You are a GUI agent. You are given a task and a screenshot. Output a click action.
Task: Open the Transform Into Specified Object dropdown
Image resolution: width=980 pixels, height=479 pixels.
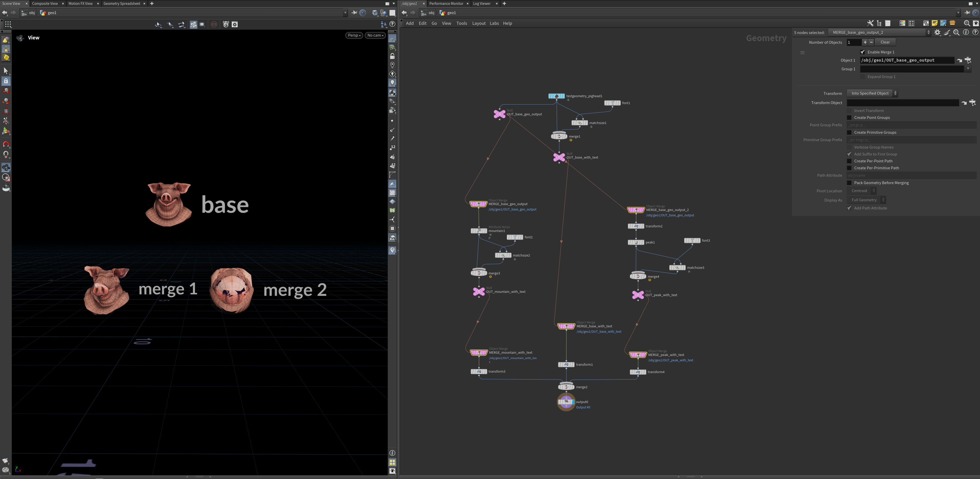tap(872, 94)
